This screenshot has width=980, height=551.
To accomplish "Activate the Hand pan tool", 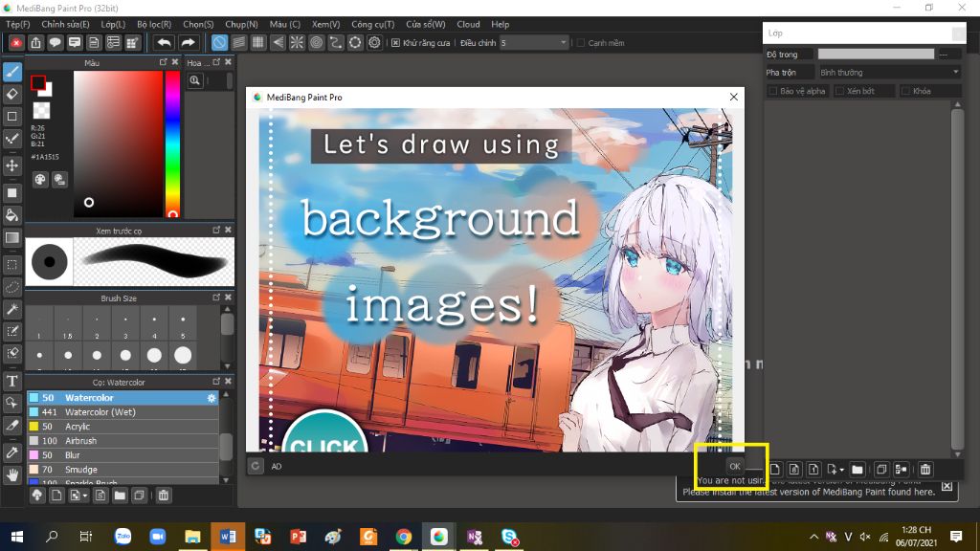I will click(x=11, y=476).
